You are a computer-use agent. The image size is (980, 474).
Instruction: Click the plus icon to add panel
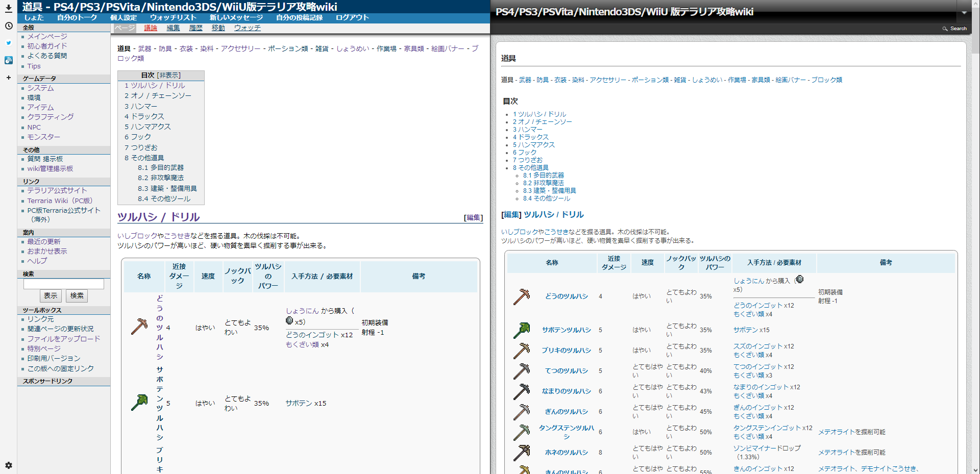(9, 78)
